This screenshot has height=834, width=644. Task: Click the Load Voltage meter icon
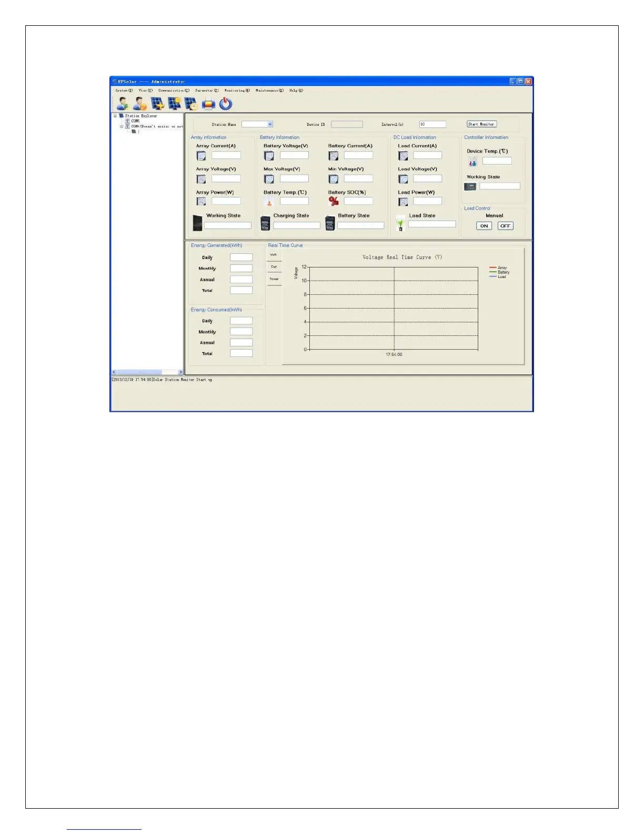tap(403, 179)
